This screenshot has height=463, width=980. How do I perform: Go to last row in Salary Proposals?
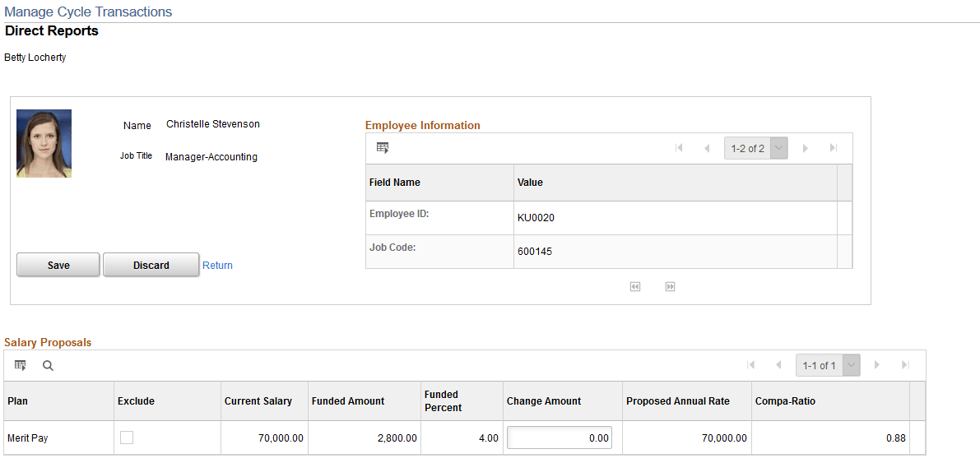905,365
